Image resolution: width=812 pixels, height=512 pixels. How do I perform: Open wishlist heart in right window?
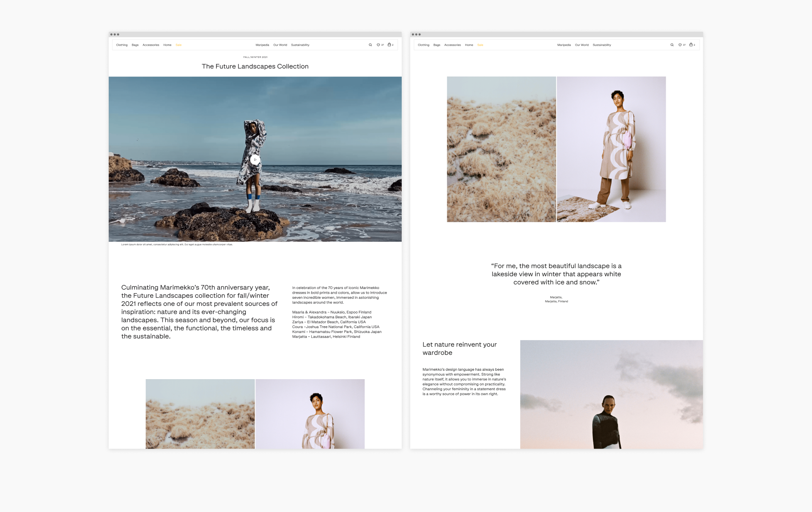[x=680, y=45]
